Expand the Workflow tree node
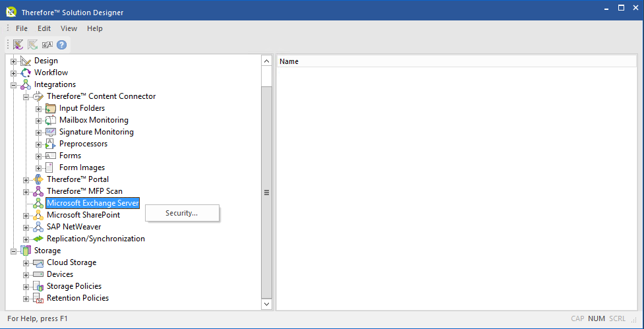 pyautogui.click(x=14, y=73)
